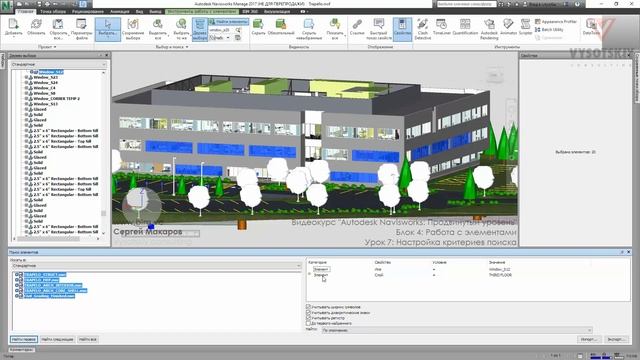Image resolution: width=640 pixels, height=360 pixels.
Task: Click the Ссылки (Links) ribbon icon
Action: click(357, 27)
